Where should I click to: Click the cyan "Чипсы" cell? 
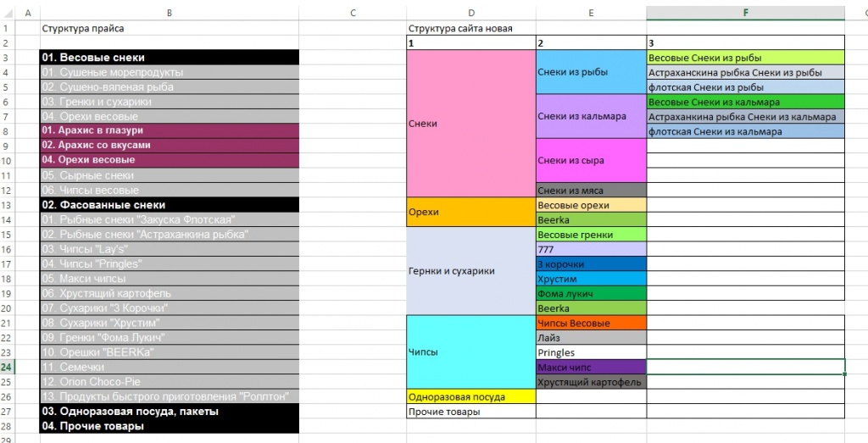tap(471, 352)
